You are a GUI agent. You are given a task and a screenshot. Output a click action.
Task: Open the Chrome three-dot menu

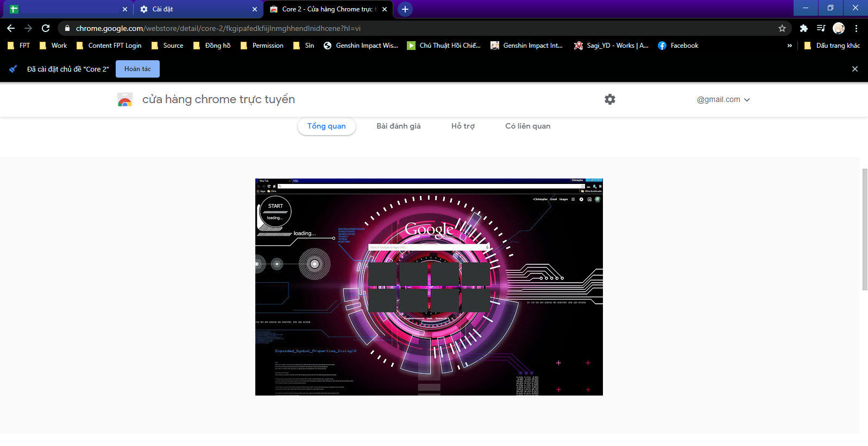point(856,28)
